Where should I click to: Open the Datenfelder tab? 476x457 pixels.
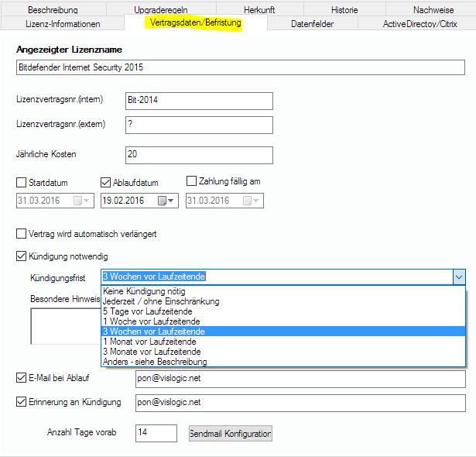tap(313, 23)
